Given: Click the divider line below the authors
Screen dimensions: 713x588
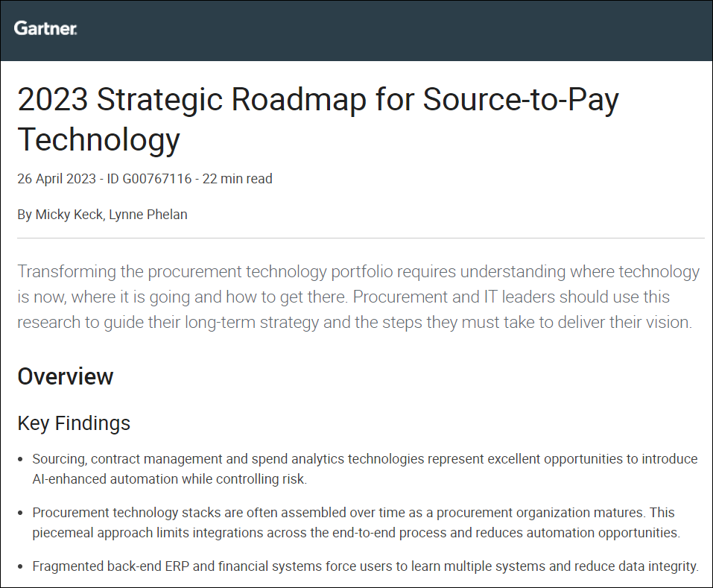Looking at the screenshot, I should (x=361, y=238).
